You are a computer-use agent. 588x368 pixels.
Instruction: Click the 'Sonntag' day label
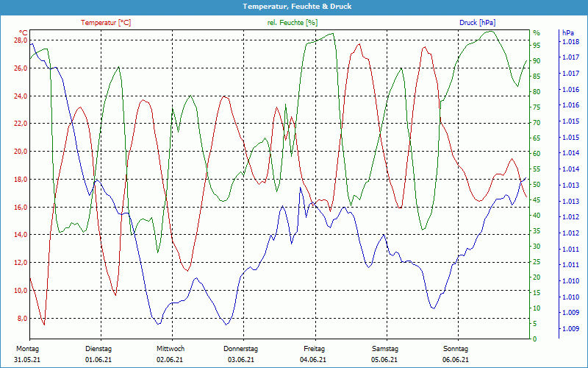click(x=456, y=348)
